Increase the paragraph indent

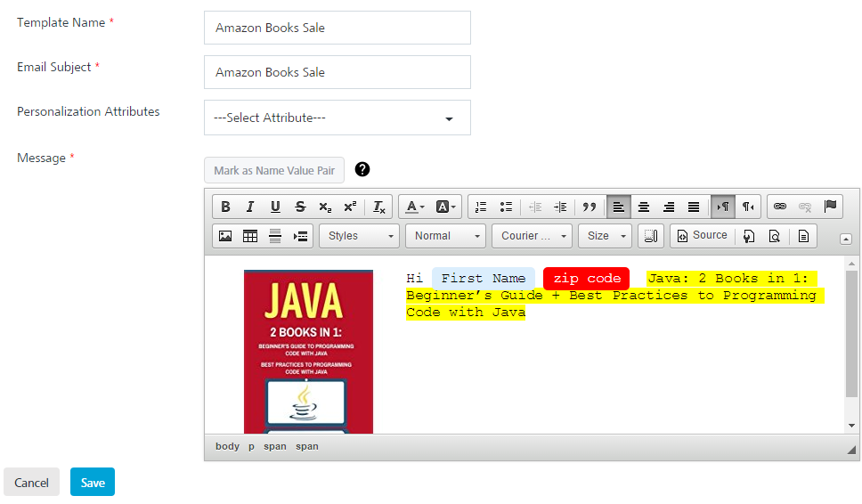[560, 207]
